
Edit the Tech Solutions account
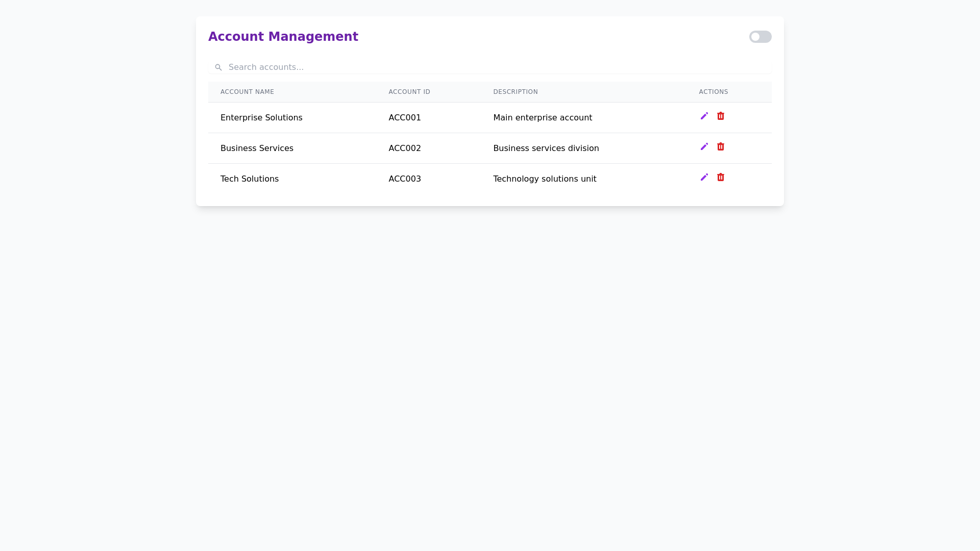(704, 177)
